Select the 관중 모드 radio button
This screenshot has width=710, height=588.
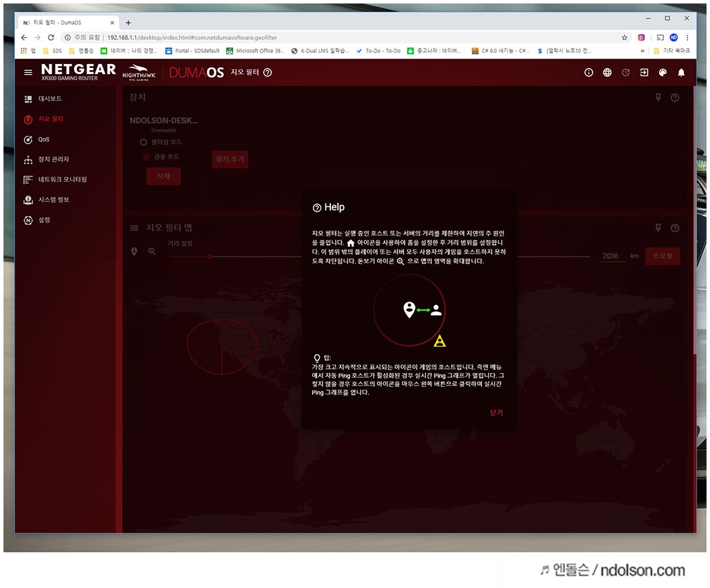pos(146,157)
